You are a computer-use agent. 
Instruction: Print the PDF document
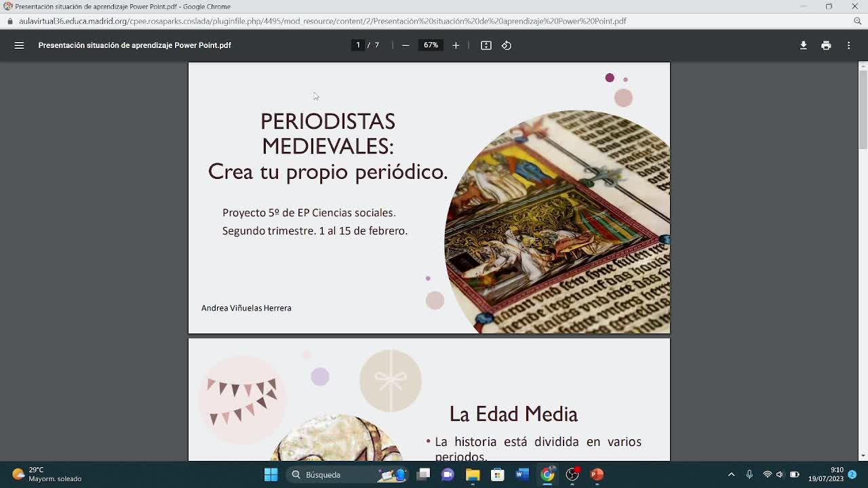tap(826, 45)
